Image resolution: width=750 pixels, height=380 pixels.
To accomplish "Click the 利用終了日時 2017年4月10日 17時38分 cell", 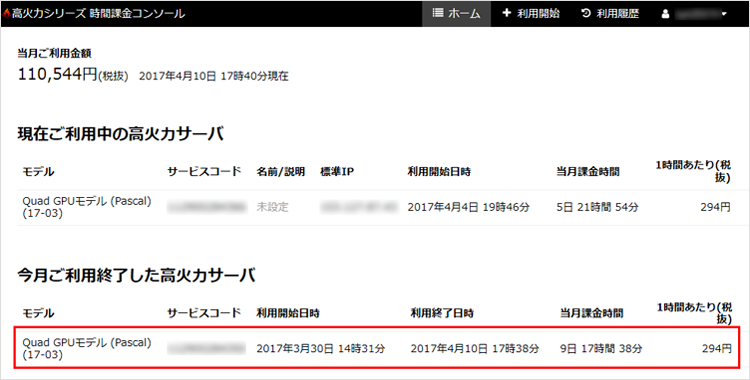I will click(474, 348).
